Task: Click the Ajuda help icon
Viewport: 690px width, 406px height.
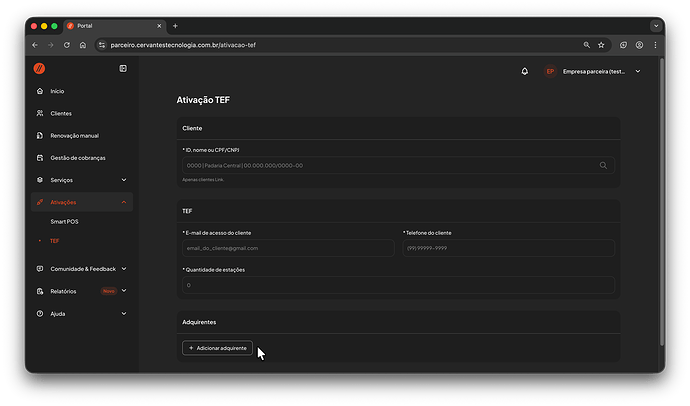Action: [x=40, y=314]
